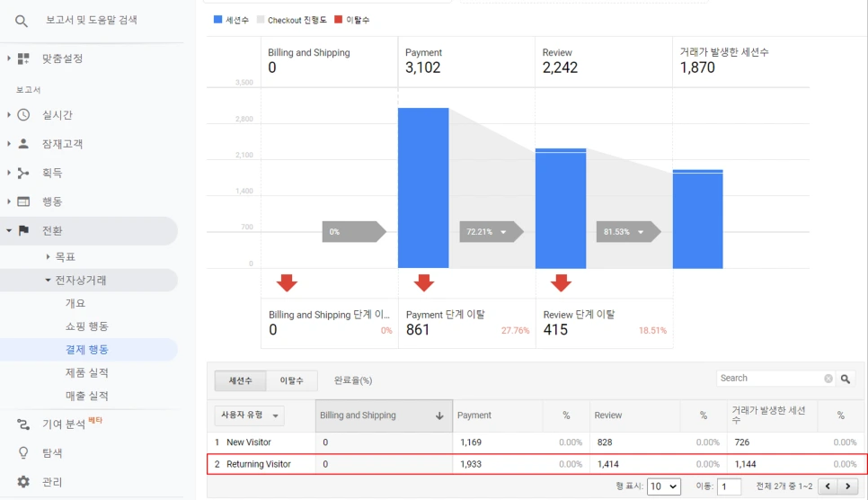The width and height of the screenshot is (868, 500).
Task: Open the 72.21% funnel step dropdown
Action: [x=503, y=232]
